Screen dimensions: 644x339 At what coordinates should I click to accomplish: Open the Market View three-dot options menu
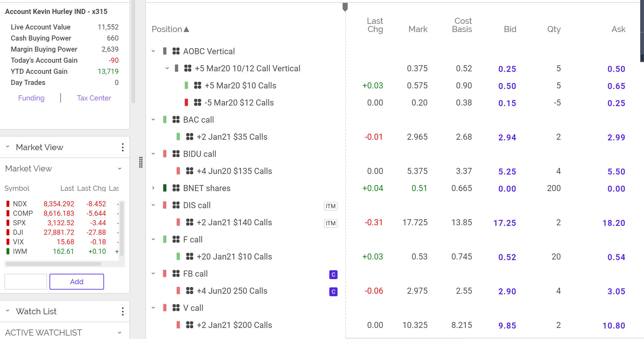coord(123,147)
